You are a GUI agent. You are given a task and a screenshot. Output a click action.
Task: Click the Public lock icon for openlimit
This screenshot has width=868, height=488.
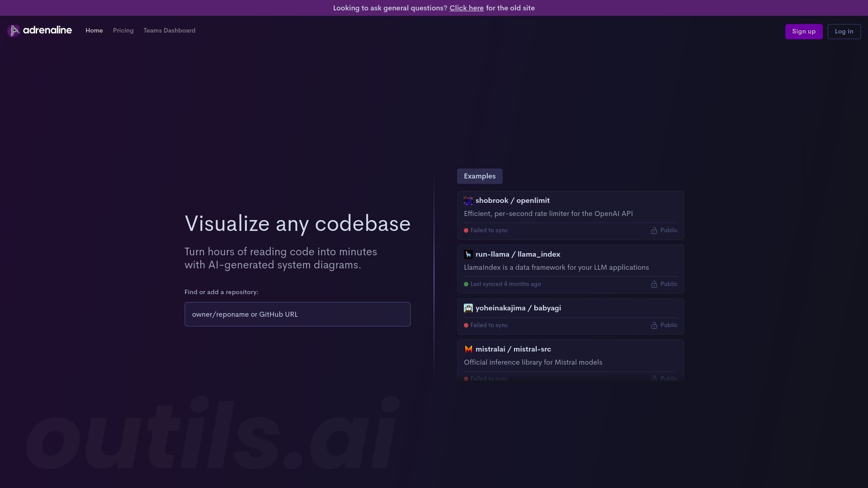[x=654, y=230]
